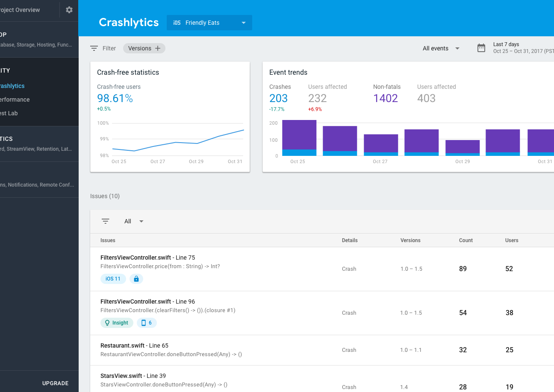Click the Filter lines icon
Viewport: 554px width, 392px height.
pos(94,48)
